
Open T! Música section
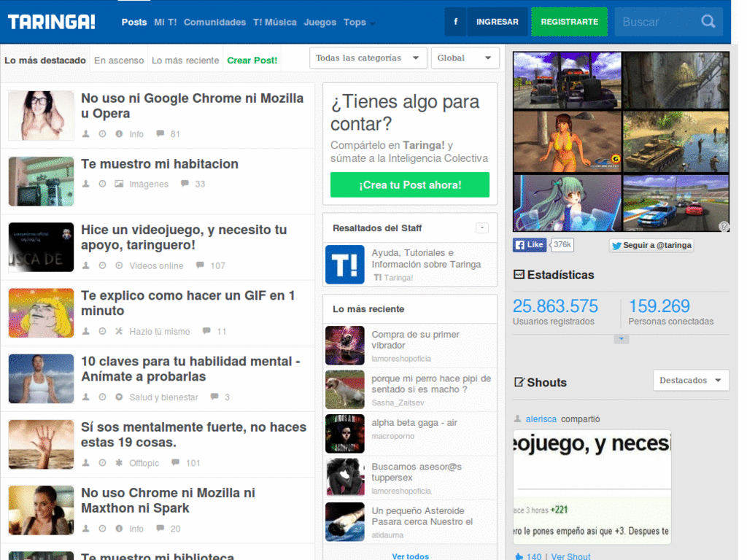(x=275, y=22)
